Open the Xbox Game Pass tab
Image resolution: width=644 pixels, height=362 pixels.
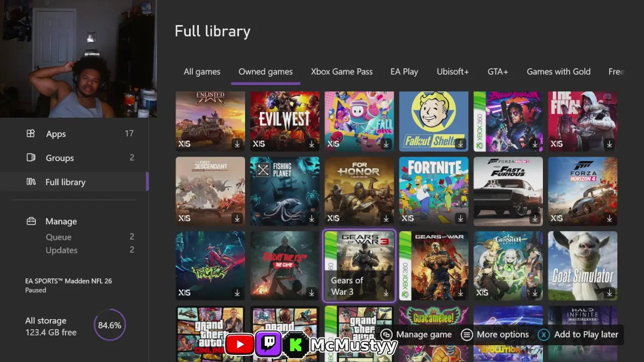342,71
